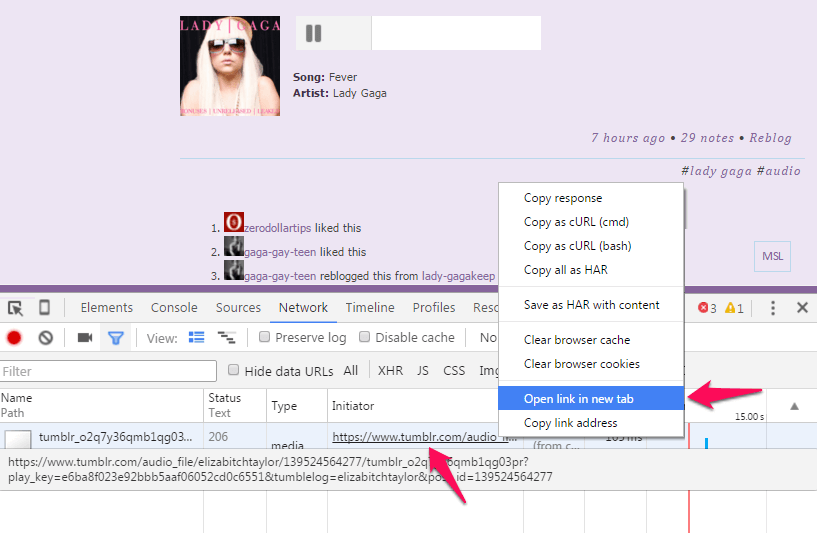Click the inspect element icon

click(16, 308)
